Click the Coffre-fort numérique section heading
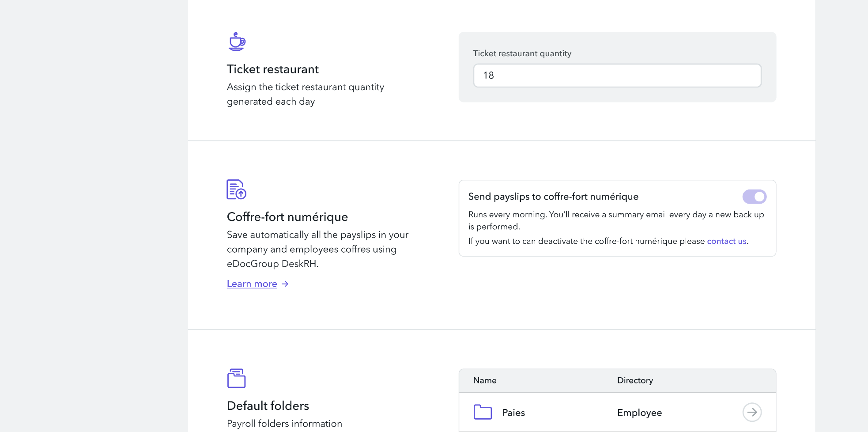868x432 pixels. point(287,217)
